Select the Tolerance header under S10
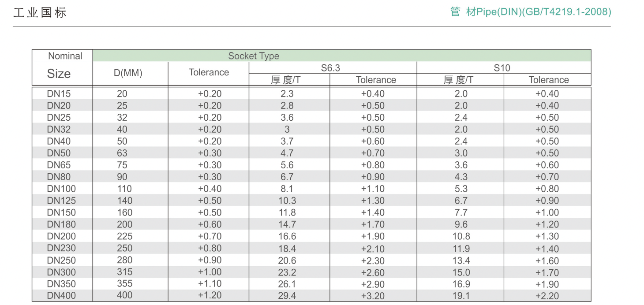 549,80
